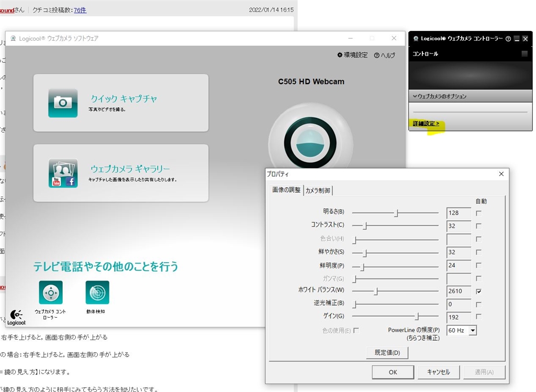Open Quick Capture camera icon

[63, 103]
